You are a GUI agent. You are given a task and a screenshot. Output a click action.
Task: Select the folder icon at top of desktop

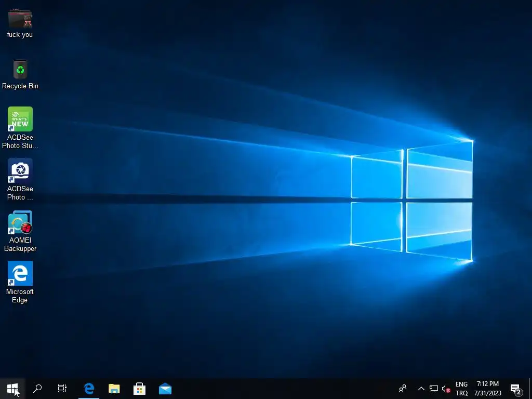point(20,23)
